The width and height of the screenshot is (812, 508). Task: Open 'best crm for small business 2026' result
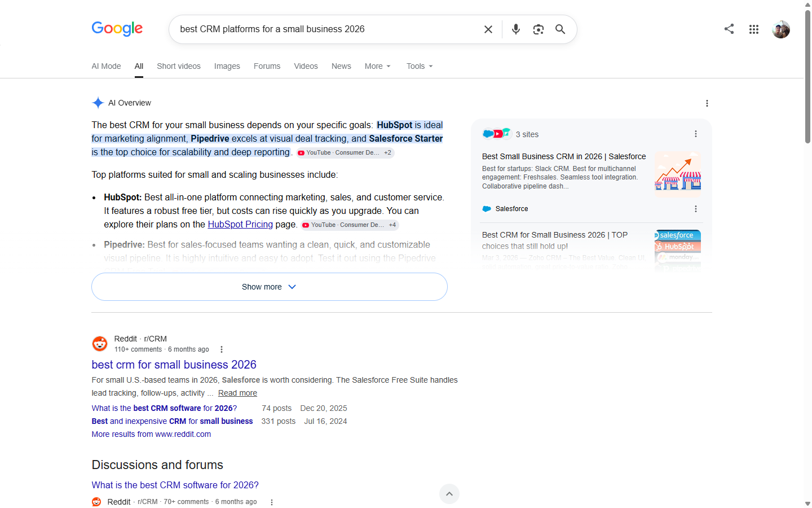(x=174, y=365)
